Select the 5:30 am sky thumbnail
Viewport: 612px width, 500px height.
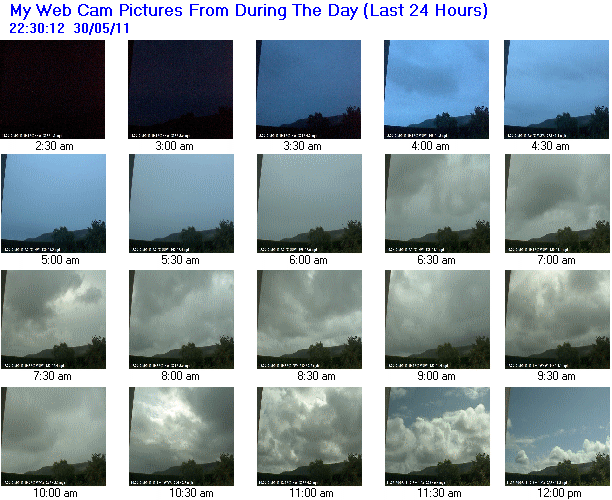coord(181,203)
